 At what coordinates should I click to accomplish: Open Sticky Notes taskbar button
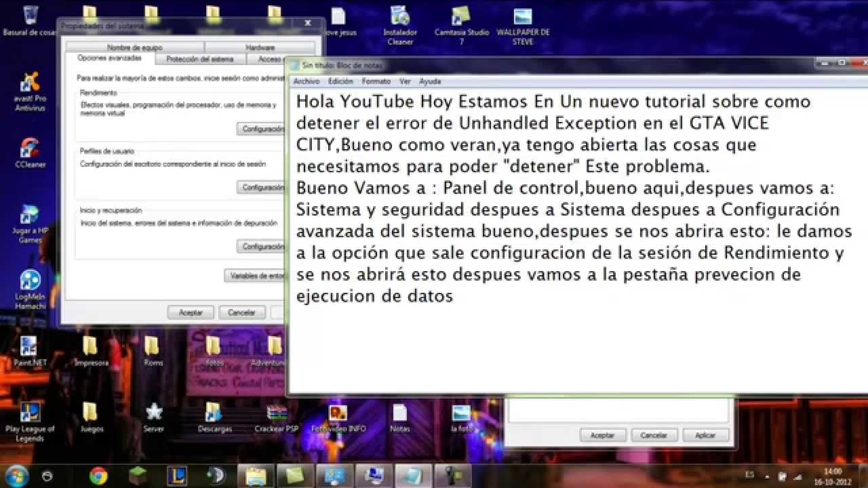295,476
